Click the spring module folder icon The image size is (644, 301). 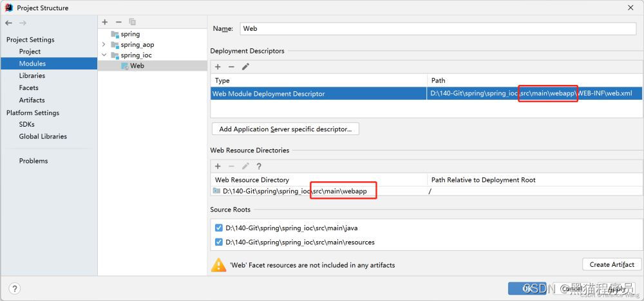point(115,34)
